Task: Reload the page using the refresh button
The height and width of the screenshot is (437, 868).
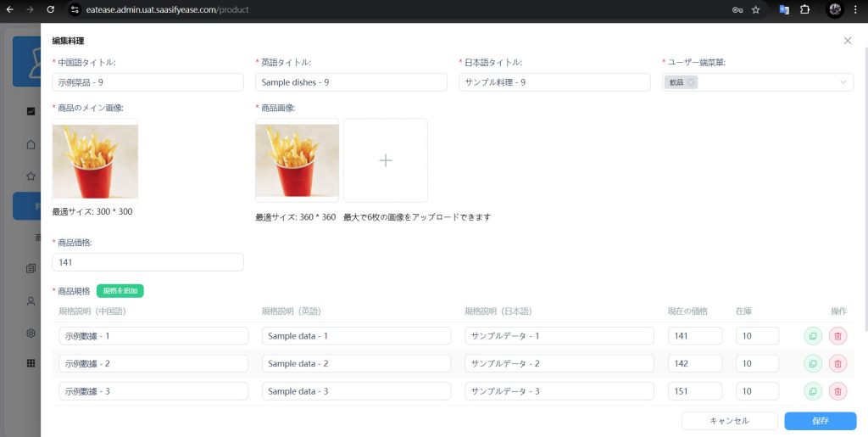Action: (x=51, y=9)
